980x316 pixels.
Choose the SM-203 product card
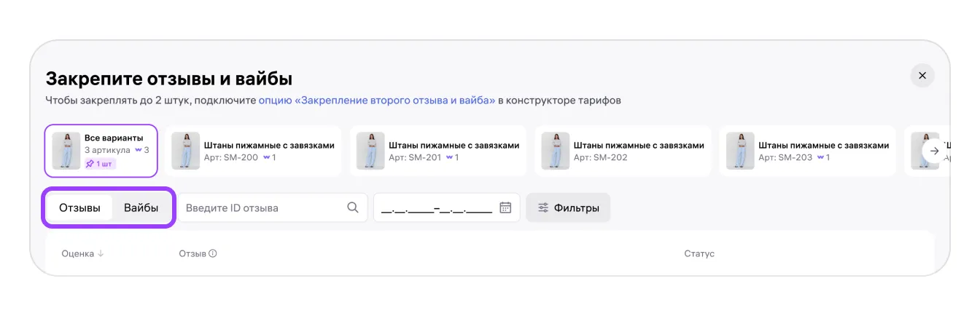tap(808, 151)
